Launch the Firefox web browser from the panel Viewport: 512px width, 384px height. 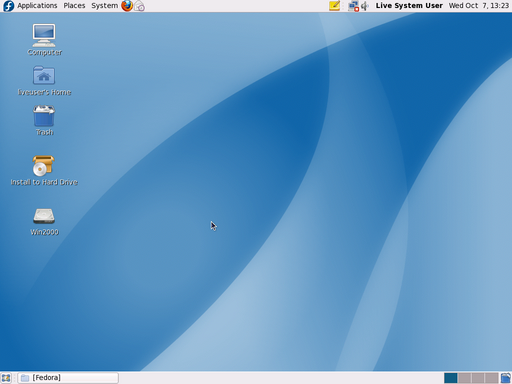[127, 6]
